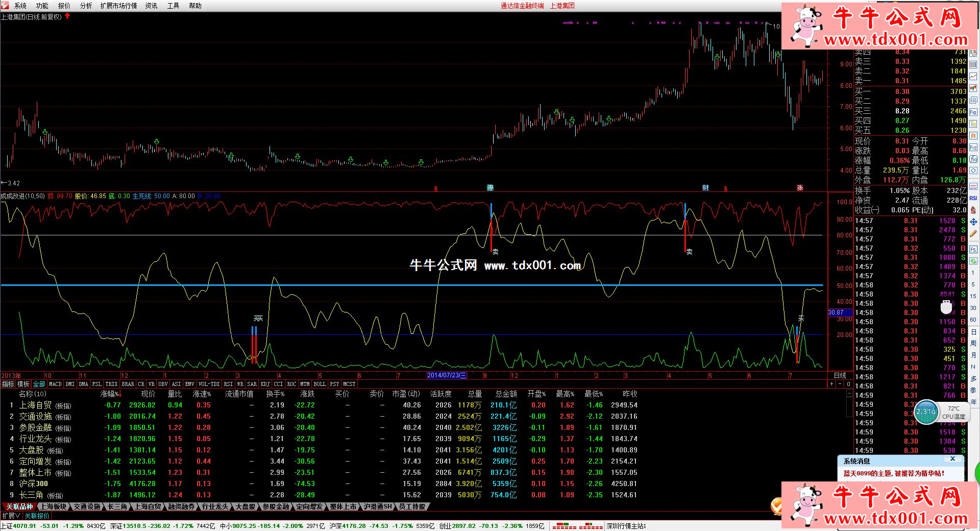Select weekly 周 period in sidebar
The image size is (980, 531).
[x=973, y=344]
